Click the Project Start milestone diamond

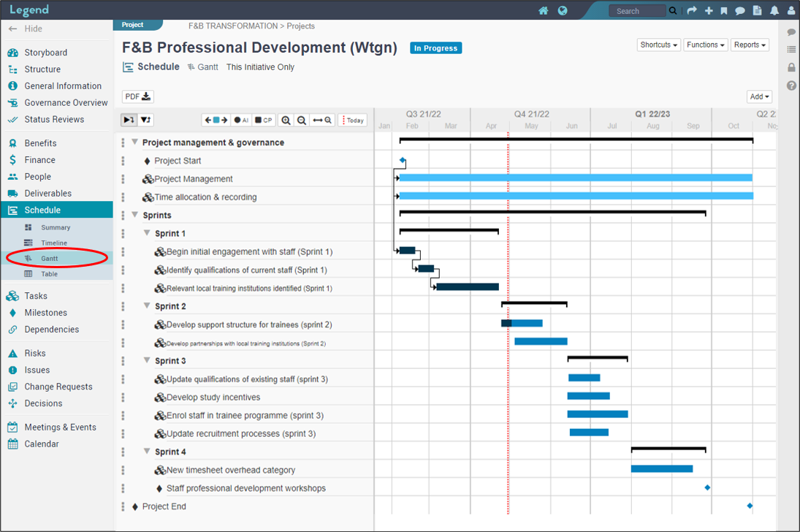pyautogui.click(x=403, y=160)
